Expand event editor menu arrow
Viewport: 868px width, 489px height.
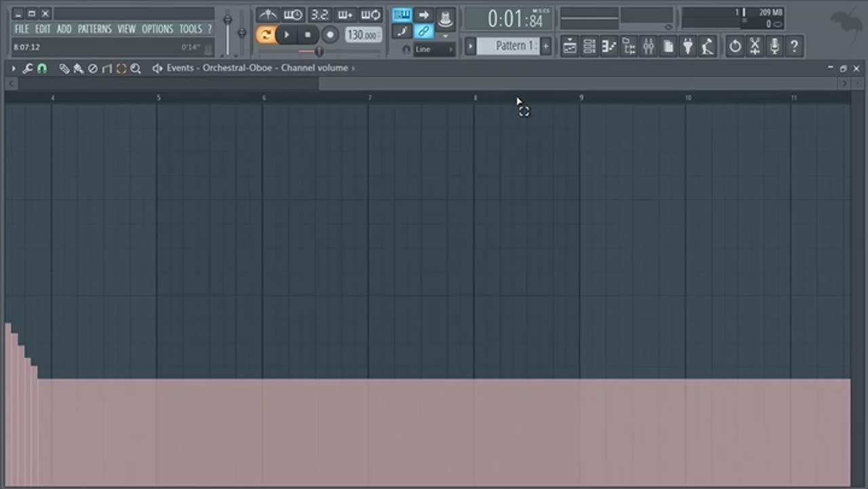[x=13, y=69]
